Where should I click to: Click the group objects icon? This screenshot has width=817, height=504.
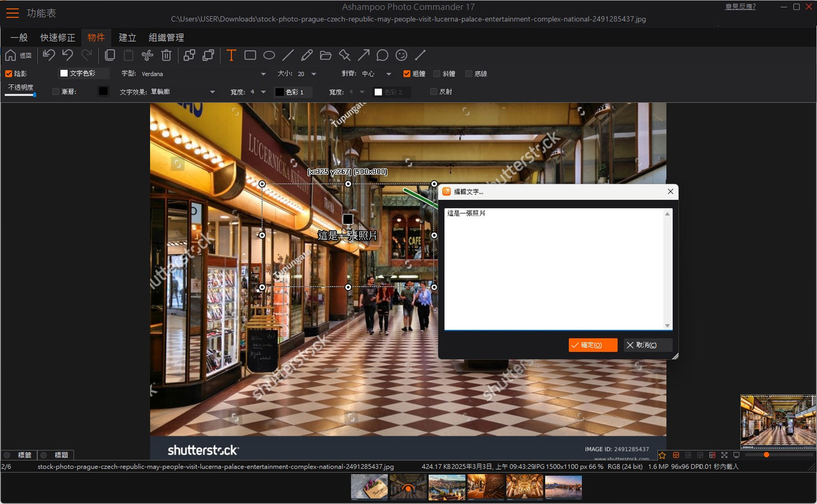190,56
